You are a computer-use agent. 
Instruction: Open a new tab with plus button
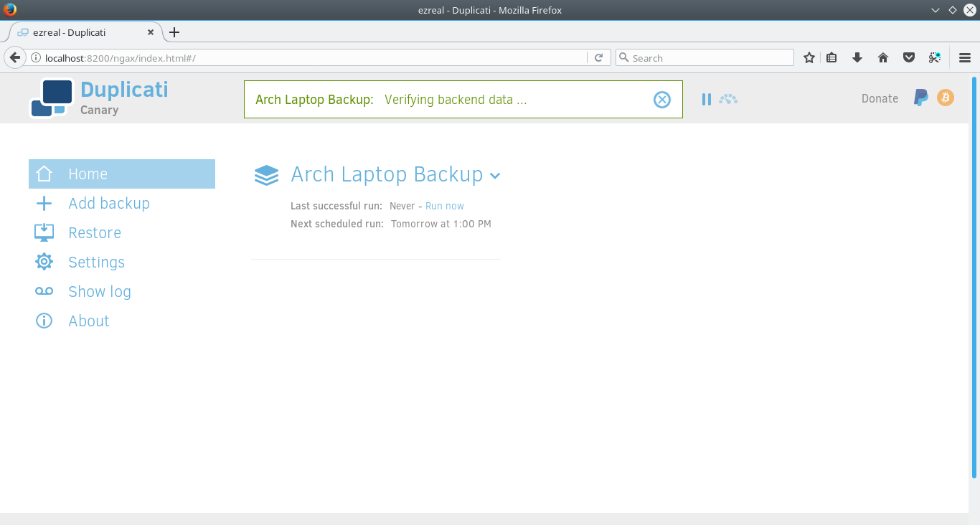pyautogui.click(x=174, y=32)
